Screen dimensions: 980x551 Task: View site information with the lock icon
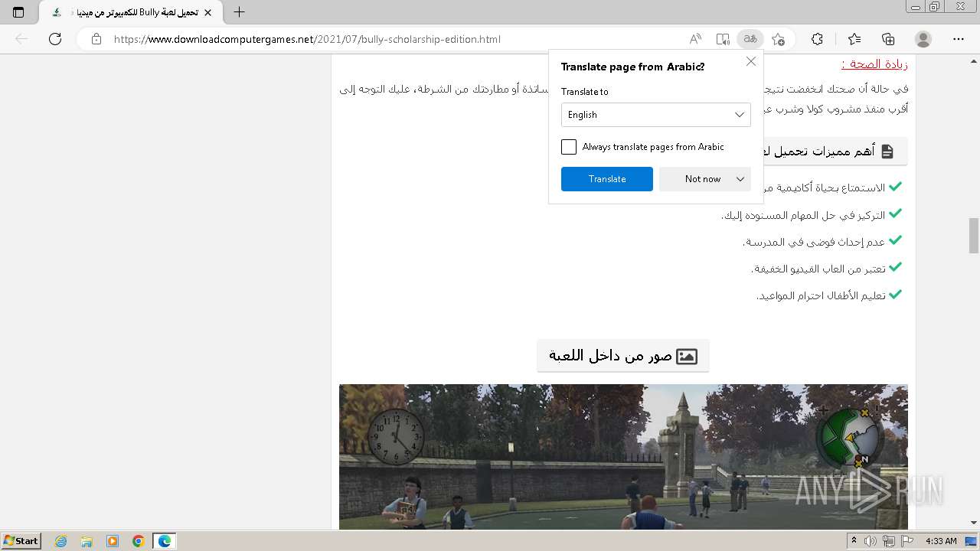click(x=96, y=39)
